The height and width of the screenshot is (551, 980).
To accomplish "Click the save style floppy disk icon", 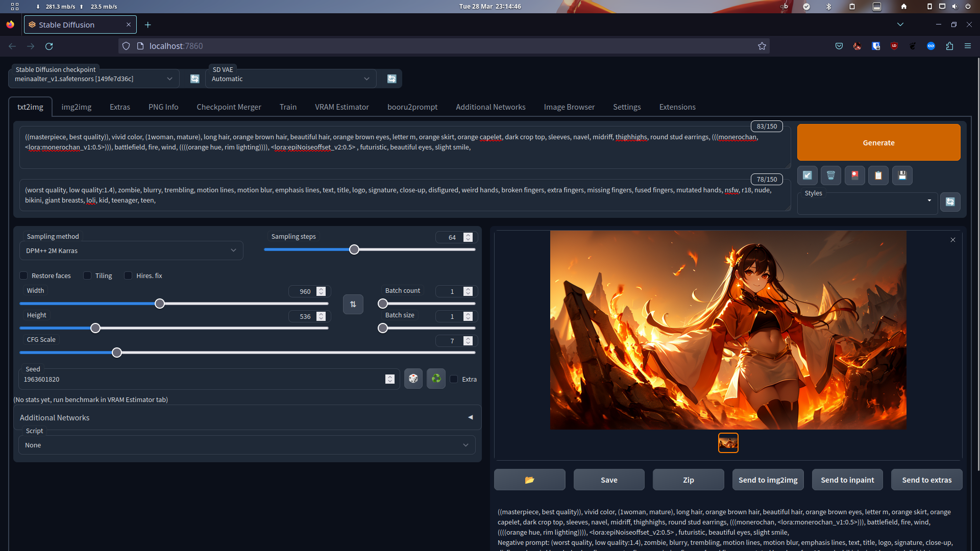I will coord(902,176).
